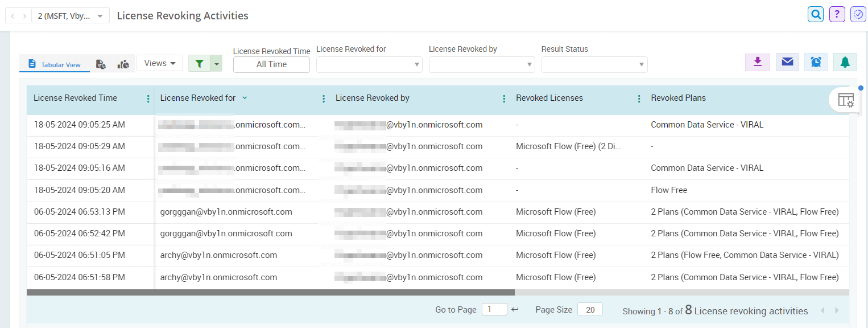
Task: Open Revoked Licenses column options menu
Action: (x=639, y=99)
